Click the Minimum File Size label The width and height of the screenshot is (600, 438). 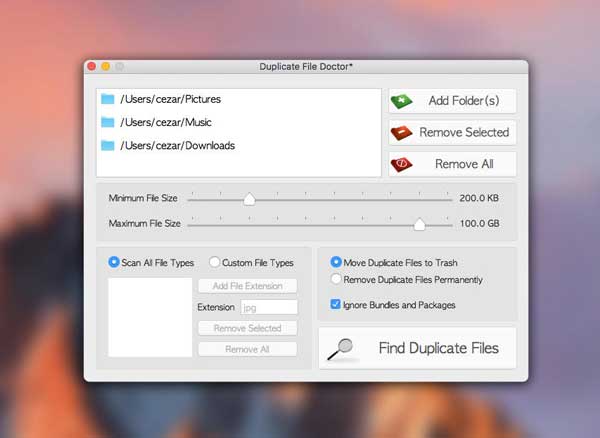point(143,198)
